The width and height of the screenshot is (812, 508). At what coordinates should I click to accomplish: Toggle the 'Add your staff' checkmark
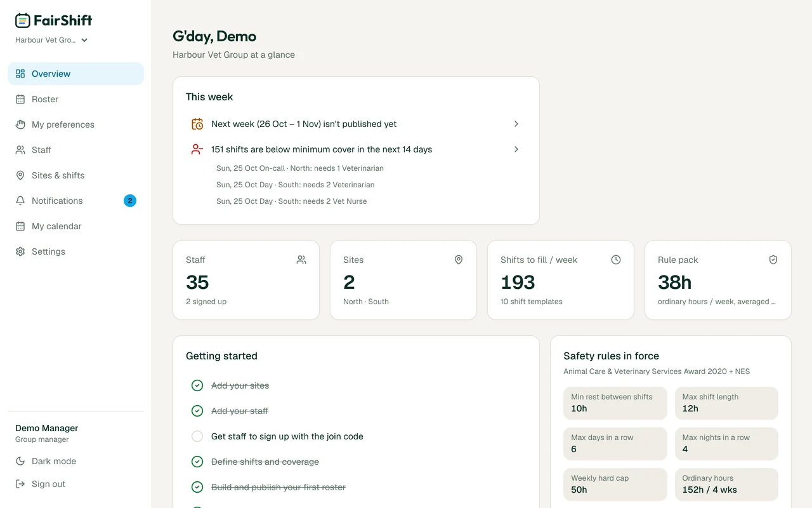click(x=197, y=411)
